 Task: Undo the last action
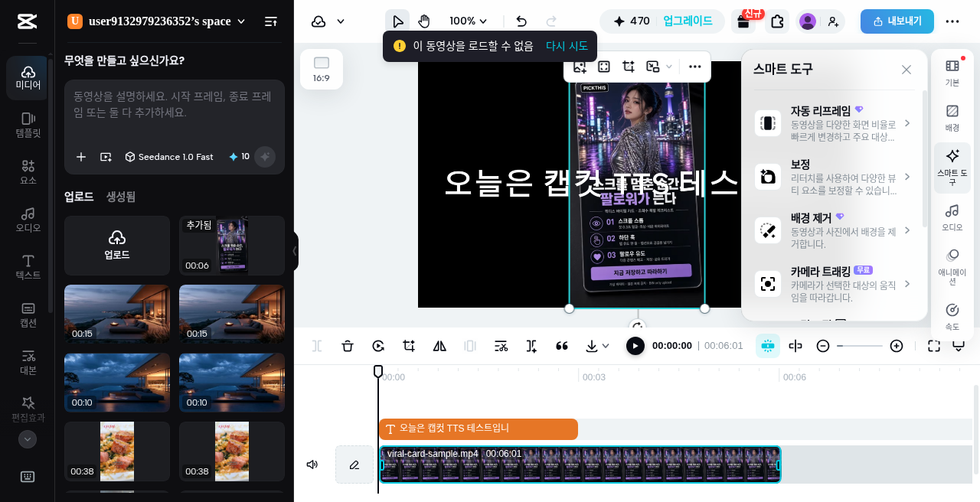point(521,21)
